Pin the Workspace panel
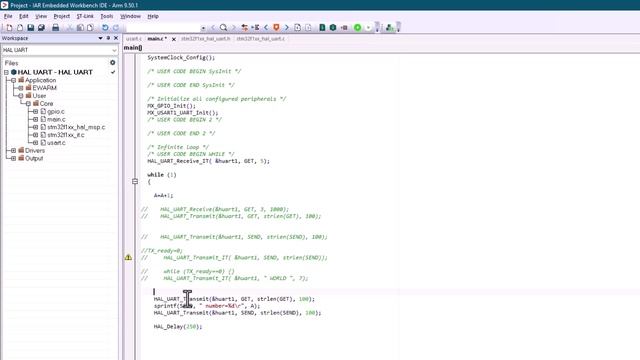The height and width of the screenshot is (360, 640). click(108, 38)
